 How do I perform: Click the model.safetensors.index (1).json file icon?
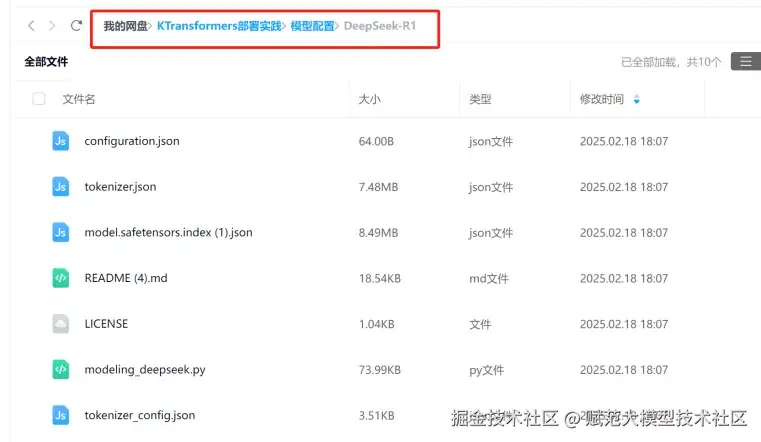(61, 232)
